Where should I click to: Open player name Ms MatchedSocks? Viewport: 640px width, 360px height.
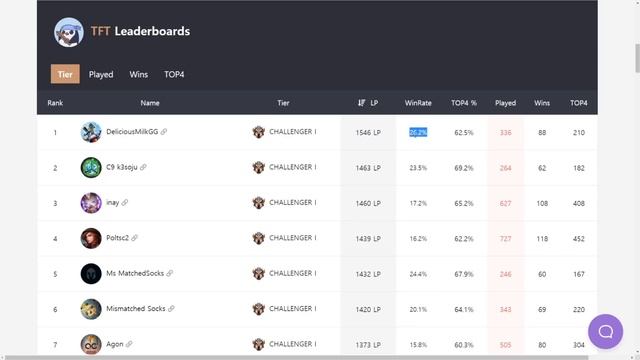click(135, 273)
